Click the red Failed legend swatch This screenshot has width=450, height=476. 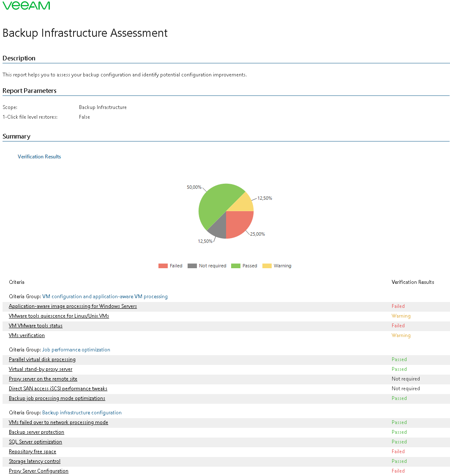pyautogui.click(x=163, y=266)
